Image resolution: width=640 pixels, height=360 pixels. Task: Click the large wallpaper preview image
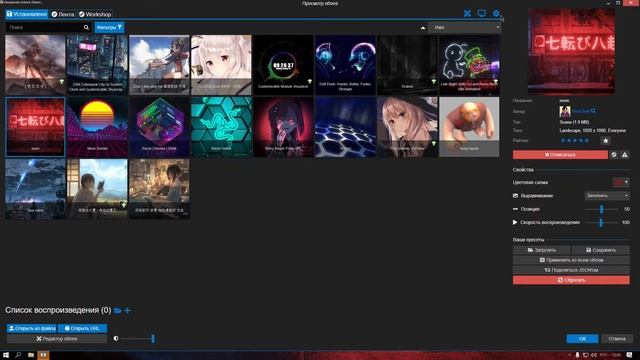(x=571, y=51)
